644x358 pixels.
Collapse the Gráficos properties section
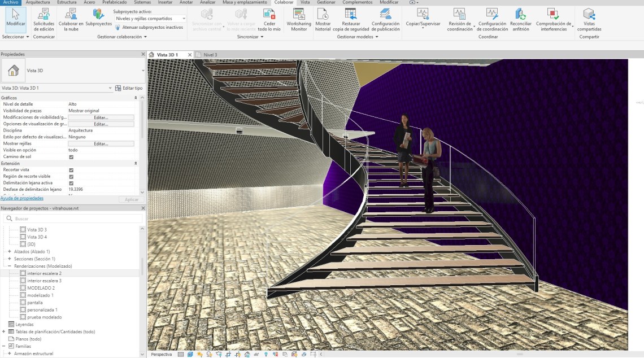coord(136,98)
